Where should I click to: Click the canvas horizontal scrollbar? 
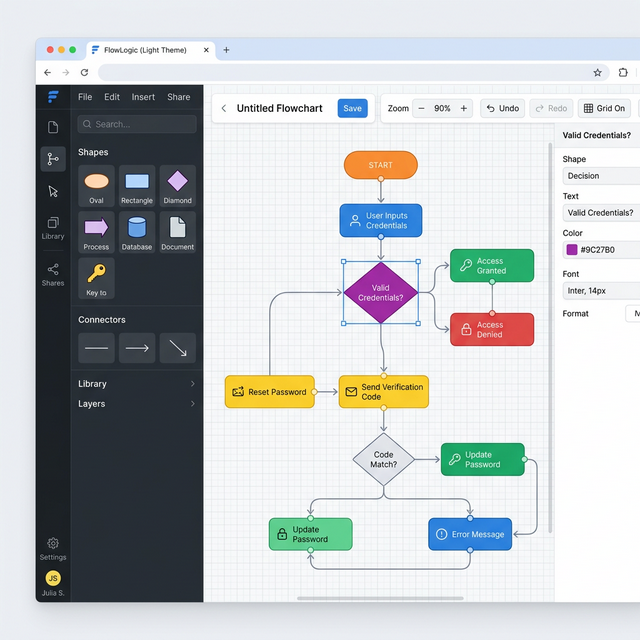click(x=380, y=598)
